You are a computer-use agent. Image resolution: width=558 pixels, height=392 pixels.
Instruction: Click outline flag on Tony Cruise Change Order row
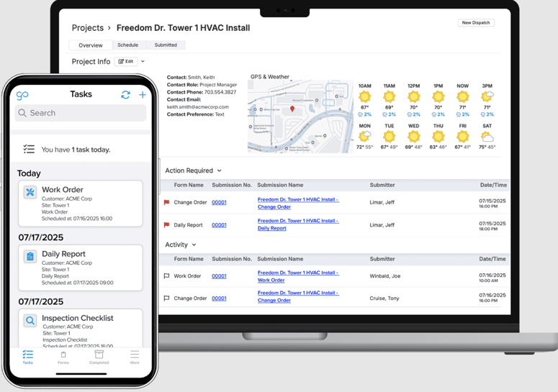[166, 298]
